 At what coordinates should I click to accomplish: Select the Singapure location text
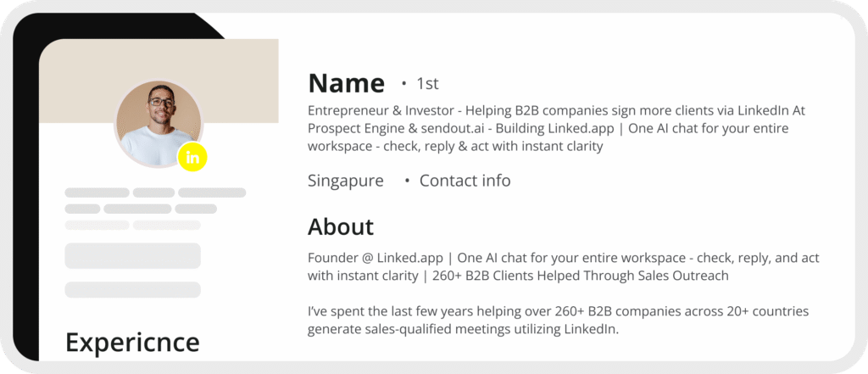click(346, 181)
